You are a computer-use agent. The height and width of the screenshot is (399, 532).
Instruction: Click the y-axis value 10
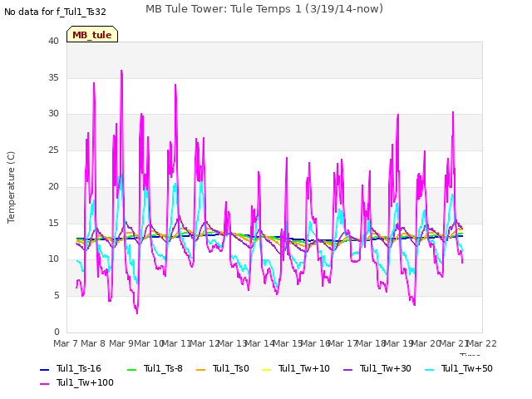pyautogui.click(x=53, y=259)
